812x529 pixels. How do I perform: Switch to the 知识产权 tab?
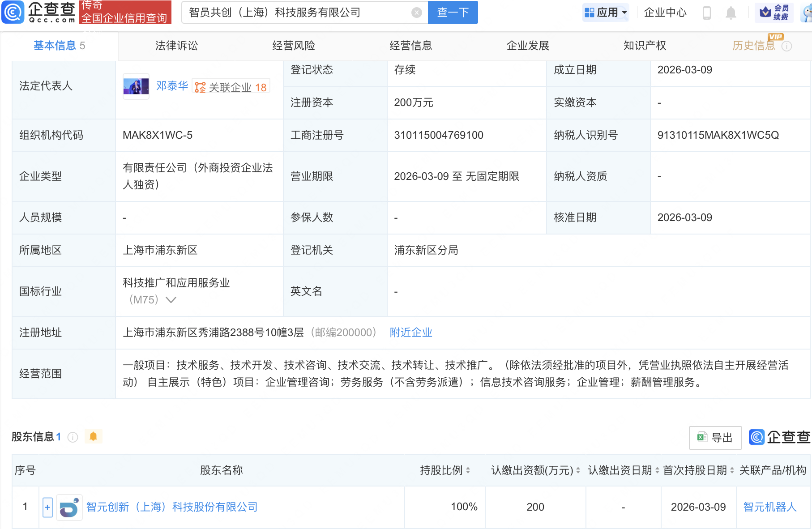coord(645,46)
